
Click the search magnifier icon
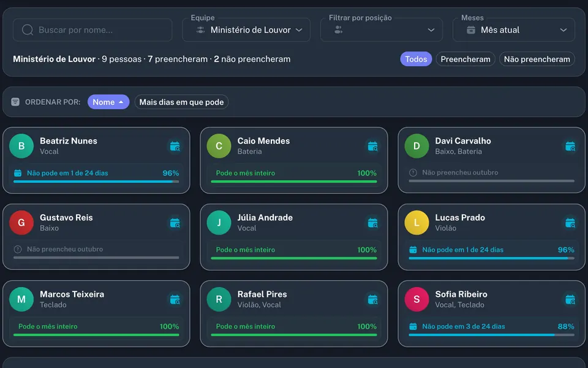tap(28, 29)
